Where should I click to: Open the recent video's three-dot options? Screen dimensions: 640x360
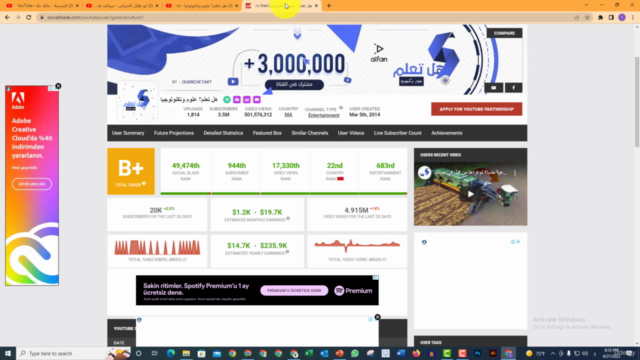pyautogui.click(x=515, y=173)
